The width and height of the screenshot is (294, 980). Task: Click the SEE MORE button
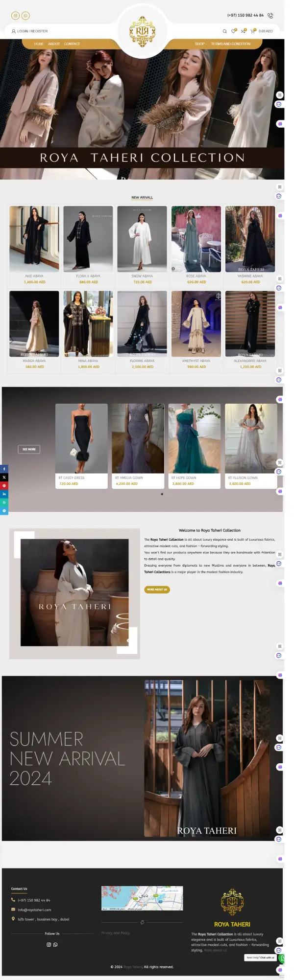tap(29, 449)
